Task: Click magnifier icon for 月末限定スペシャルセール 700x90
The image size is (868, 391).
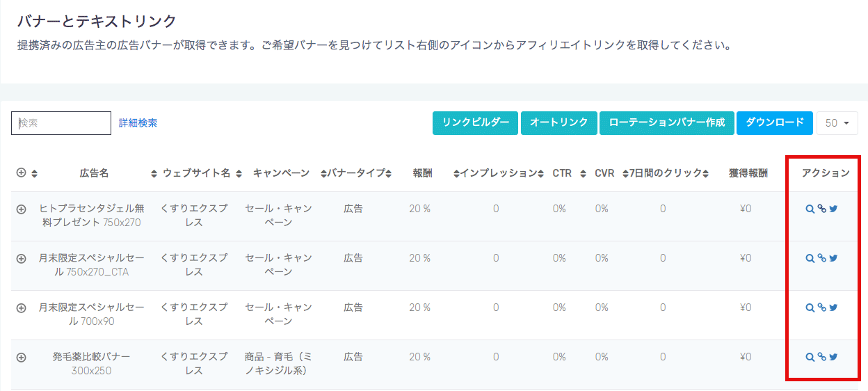Action: pyautogui.click(x=810, y=308)
